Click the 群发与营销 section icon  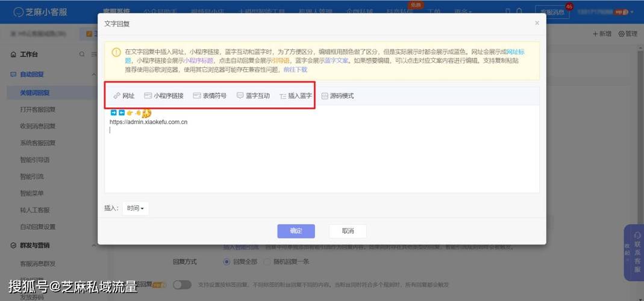click(x=13, y=245)
